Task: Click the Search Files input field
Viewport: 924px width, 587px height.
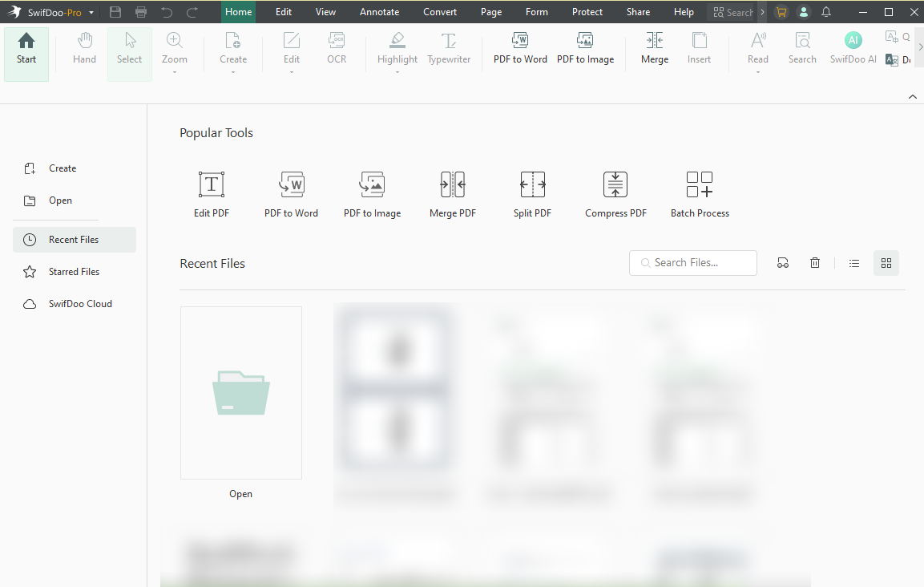Action: 693,263
